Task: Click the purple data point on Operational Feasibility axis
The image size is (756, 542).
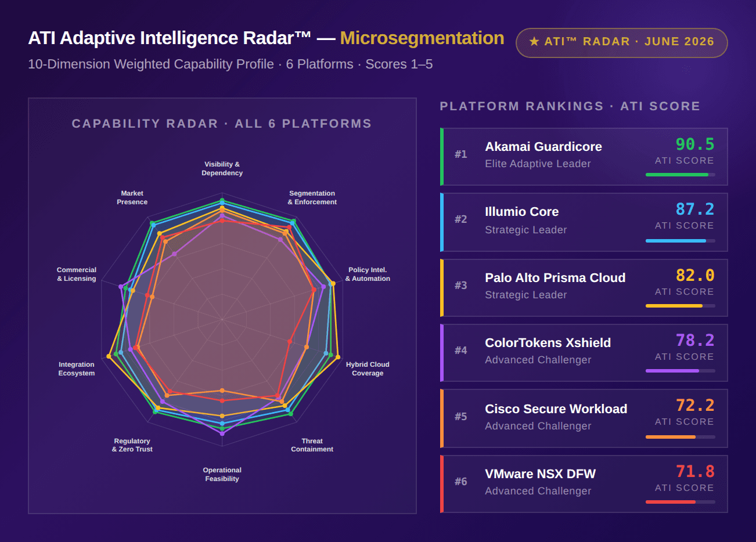Action: [x=222, y=433]
